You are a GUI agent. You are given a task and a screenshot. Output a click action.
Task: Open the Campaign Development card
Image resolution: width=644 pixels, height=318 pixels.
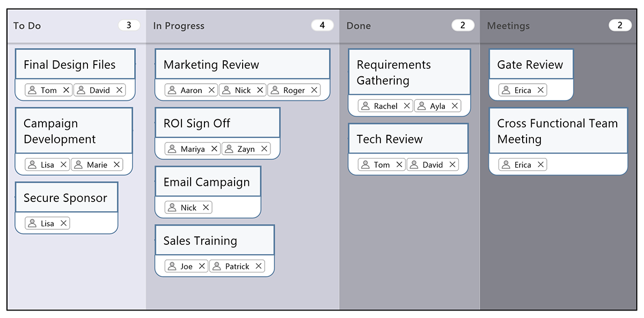[x=74, y=131]
